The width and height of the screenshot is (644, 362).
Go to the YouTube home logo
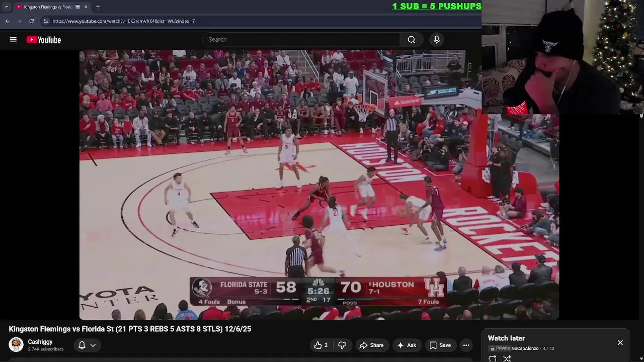(44, 40)
